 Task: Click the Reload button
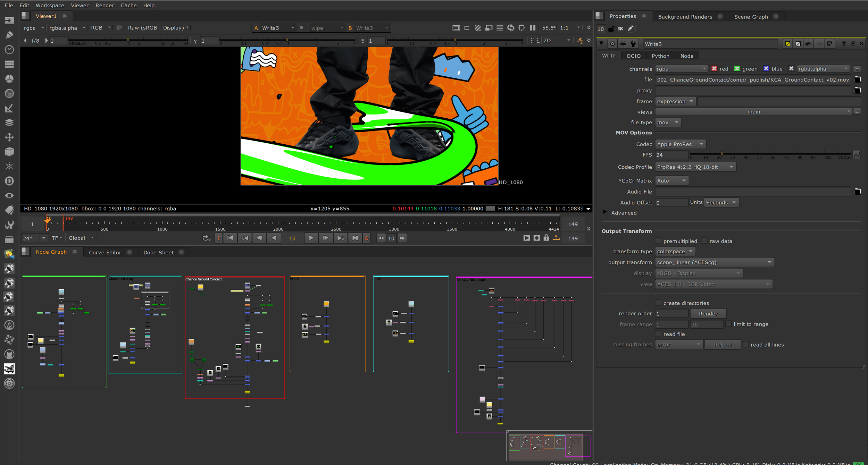(x=722, y=345)
